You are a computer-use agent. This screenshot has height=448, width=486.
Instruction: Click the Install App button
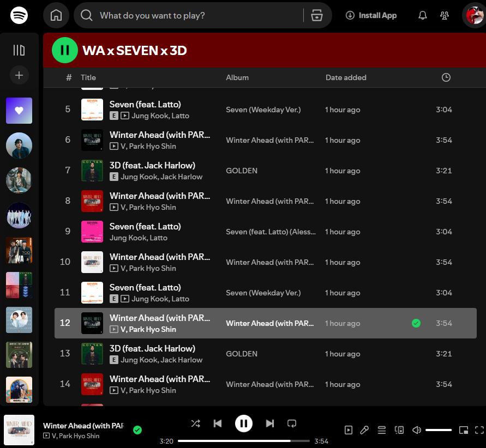pos(371,15)
